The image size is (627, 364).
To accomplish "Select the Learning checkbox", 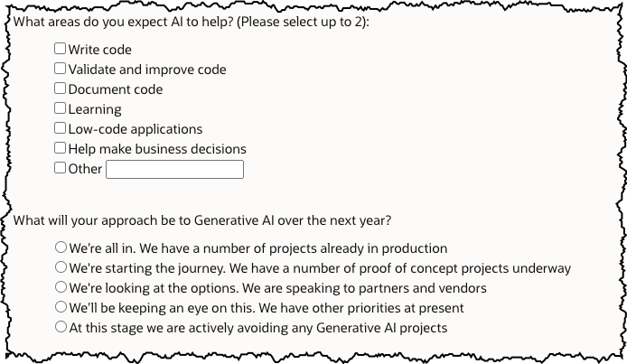I will click(x=60, y=107).
